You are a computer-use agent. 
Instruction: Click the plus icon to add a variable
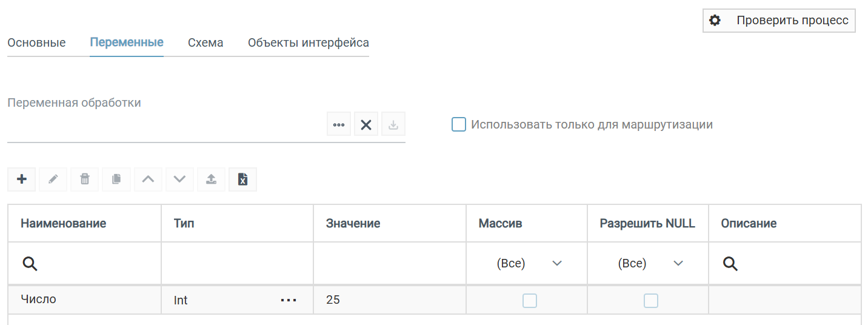click(22, 179)
